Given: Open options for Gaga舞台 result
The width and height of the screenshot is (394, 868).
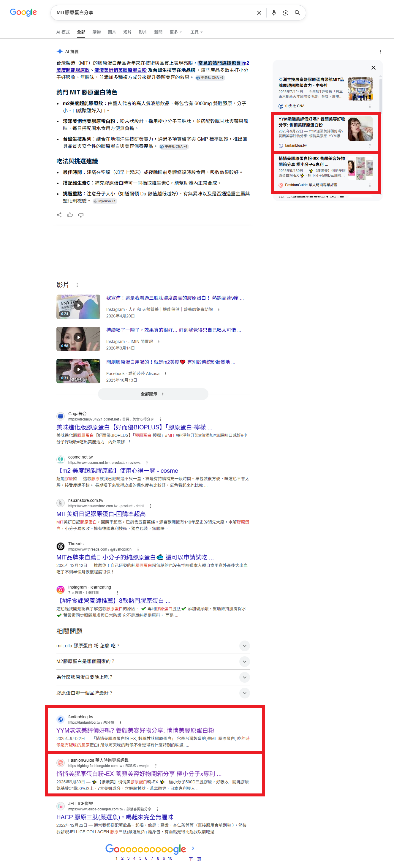Looking at the screenshot, I should pos(160,419).
